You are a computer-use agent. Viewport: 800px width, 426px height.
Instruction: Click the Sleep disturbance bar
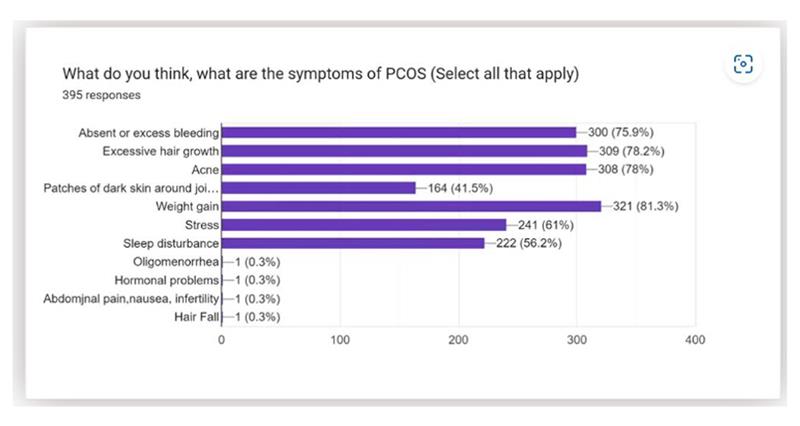pos(353,243)
